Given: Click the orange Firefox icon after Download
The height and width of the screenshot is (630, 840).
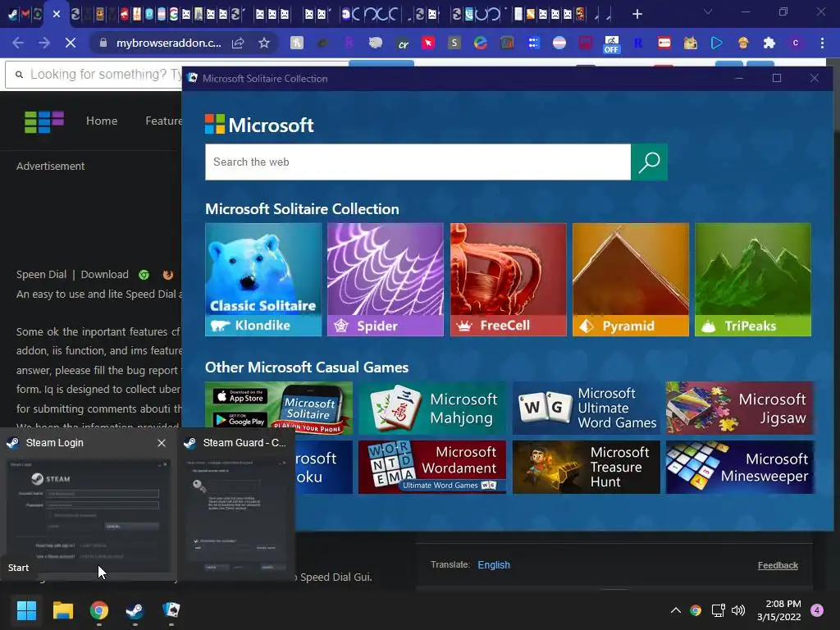Looking at the screenshot, I should [x=167, y=275].
